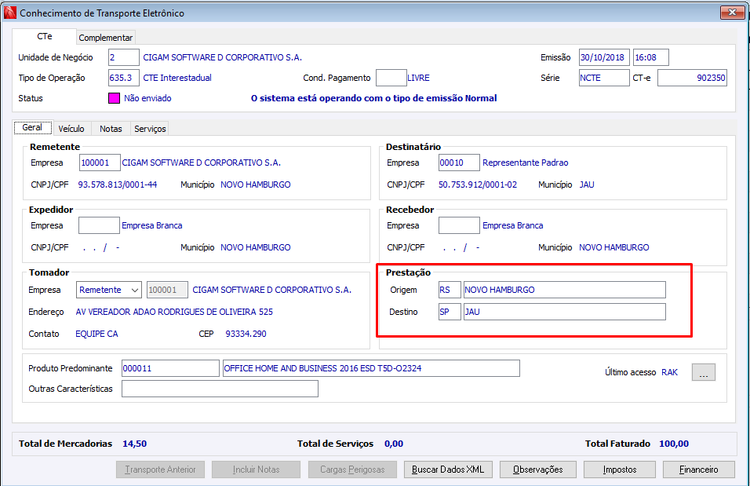This screenshot has height=486, width=750.
Task: Click the text Representante Padrao
Action: [x=525, y=163]
